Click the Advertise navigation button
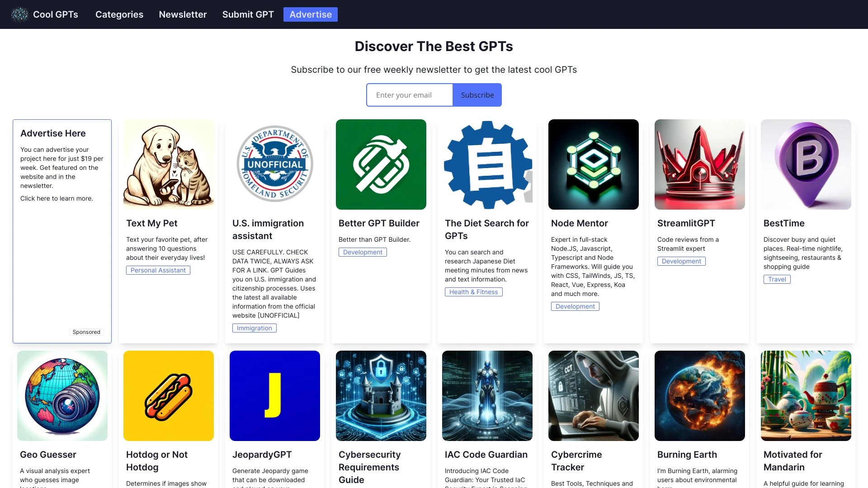The width and height of the screenshot is (868, 488). (x=310, y=14)
